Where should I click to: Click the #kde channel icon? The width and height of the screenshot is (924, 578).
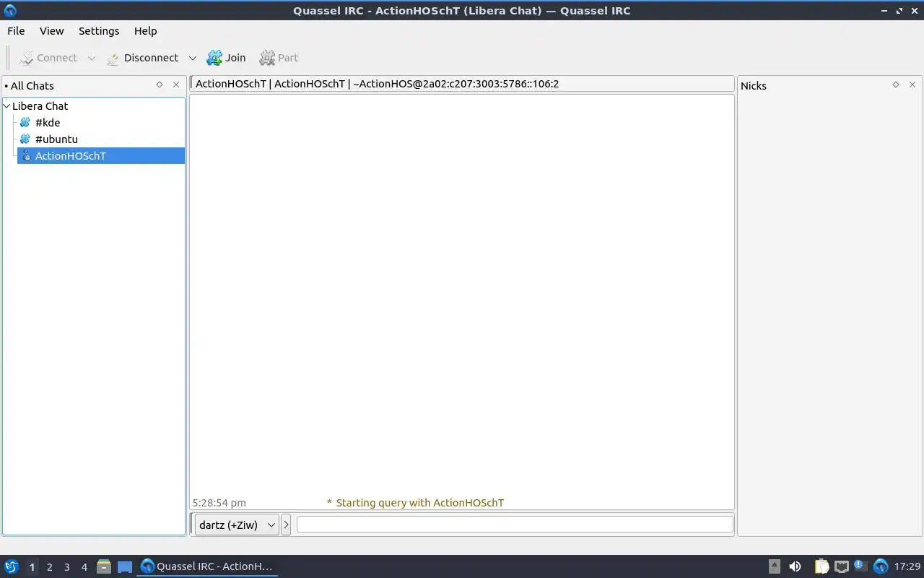point(25,123)
